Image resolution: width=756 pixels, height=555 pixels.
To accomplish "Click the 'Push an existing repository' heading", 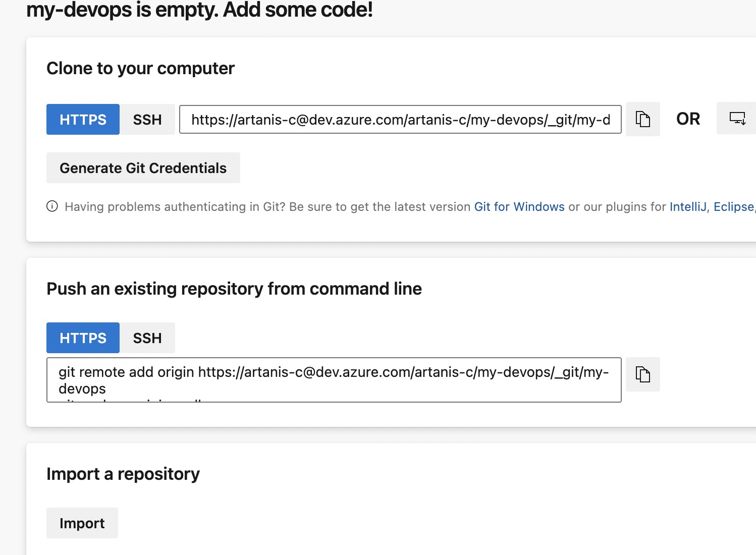I will (x=234, y=289).
